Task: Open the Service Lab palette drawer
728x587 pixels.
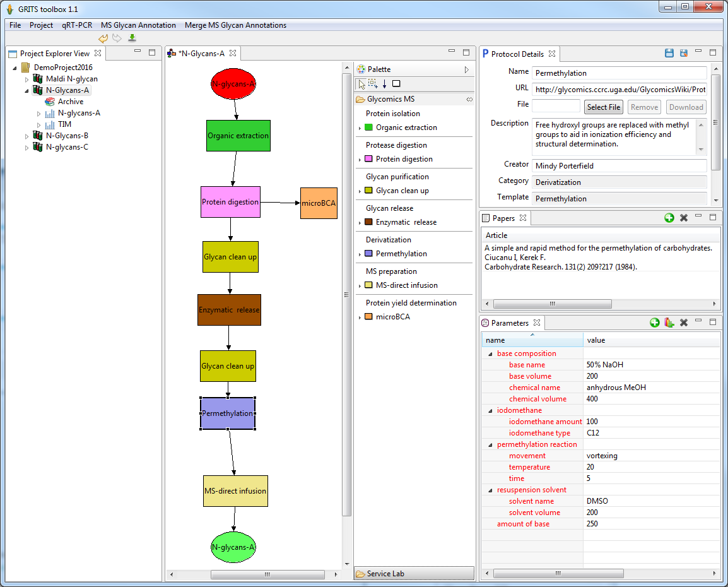Action: [x=414, y=574]
